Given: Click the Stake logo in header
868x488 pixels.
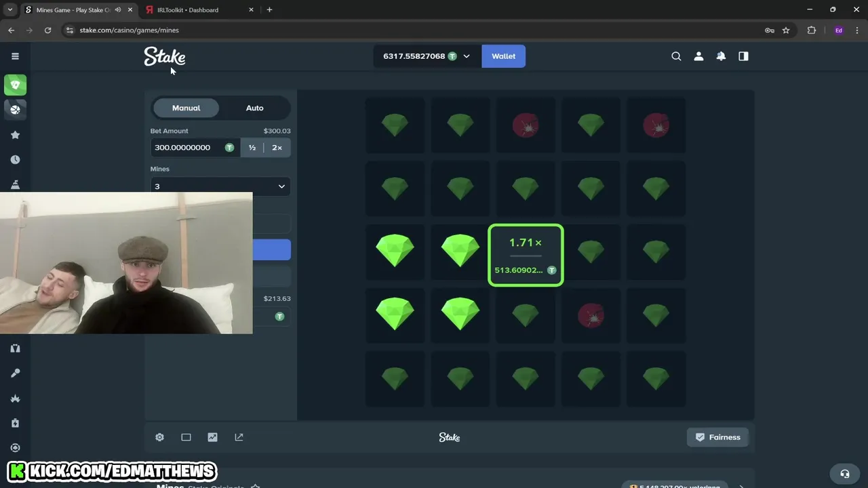Looking at the screenshot, I should [x=164, y=56].
